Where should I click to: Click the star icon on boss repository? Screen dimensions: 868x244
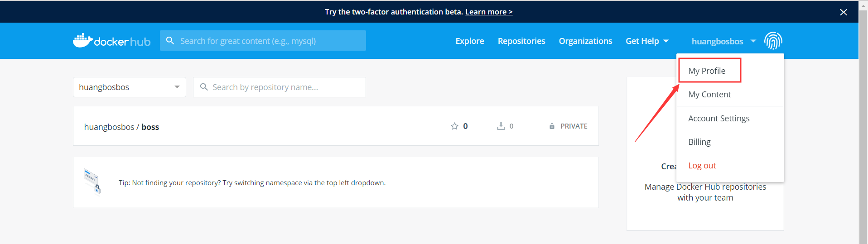click(x=454, y=126)
